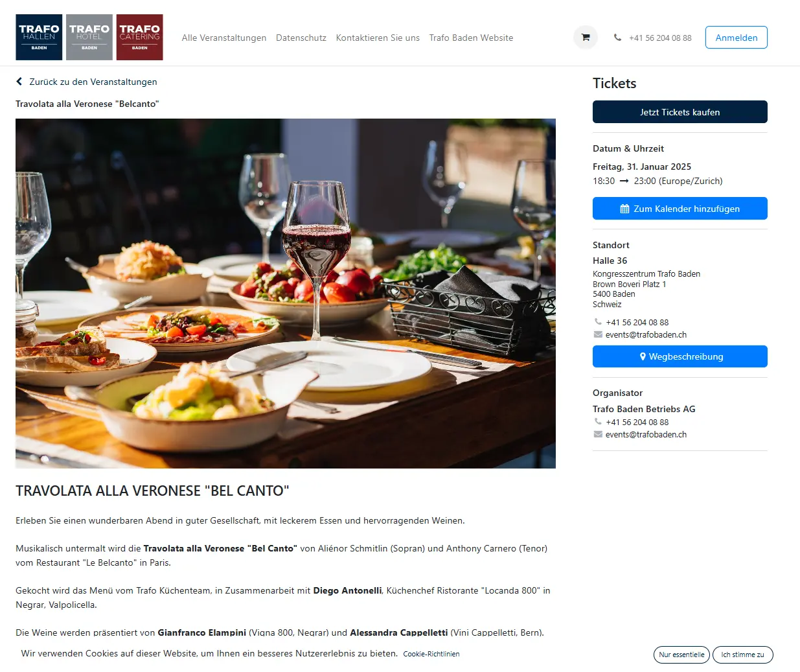The width and height of the screenshot is (800, 672).
Task: Click the organizer email events@trafobaden.ch
Action: (x=646, y=434)
